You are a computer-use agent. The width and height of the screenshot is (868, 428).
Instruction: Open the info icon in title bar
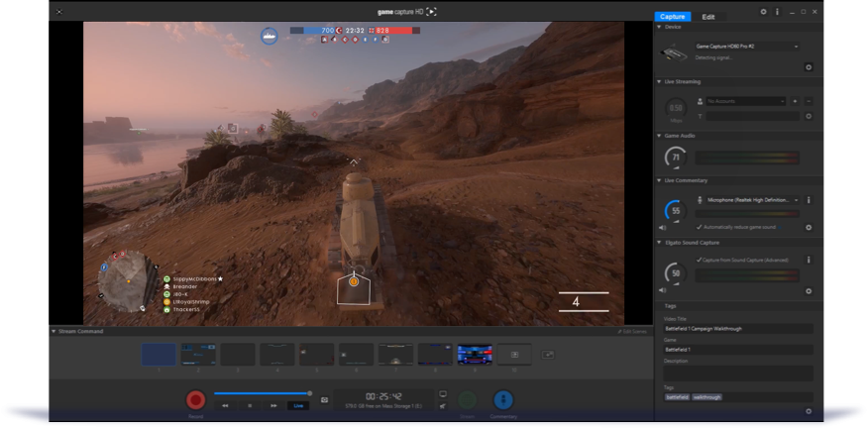pos(777,11)
